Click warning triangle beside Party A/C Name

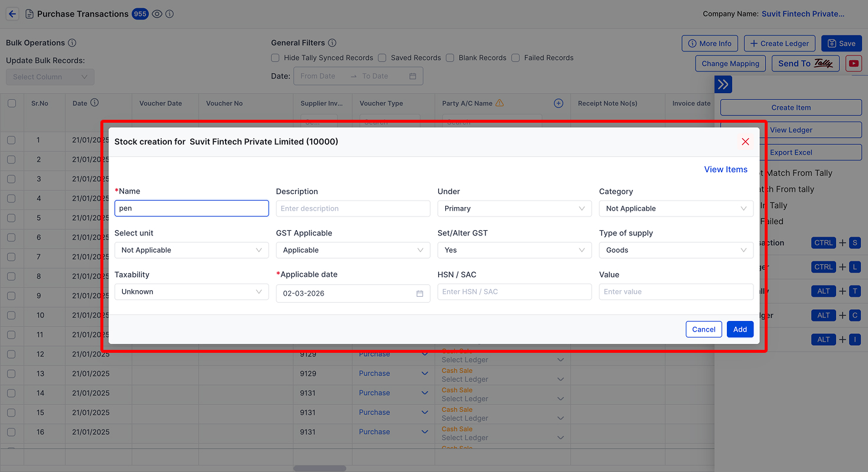click(x=500, y=103)
